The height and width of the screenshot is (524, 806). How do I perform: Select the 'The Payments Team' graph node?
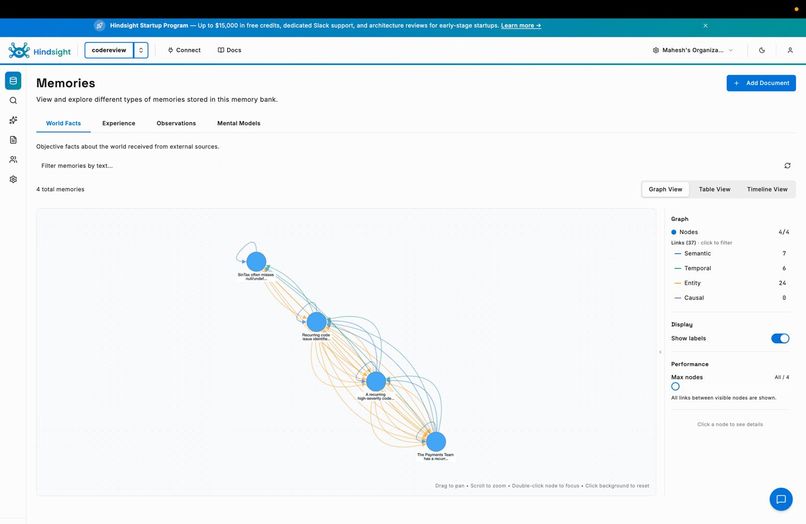point(436,442)
